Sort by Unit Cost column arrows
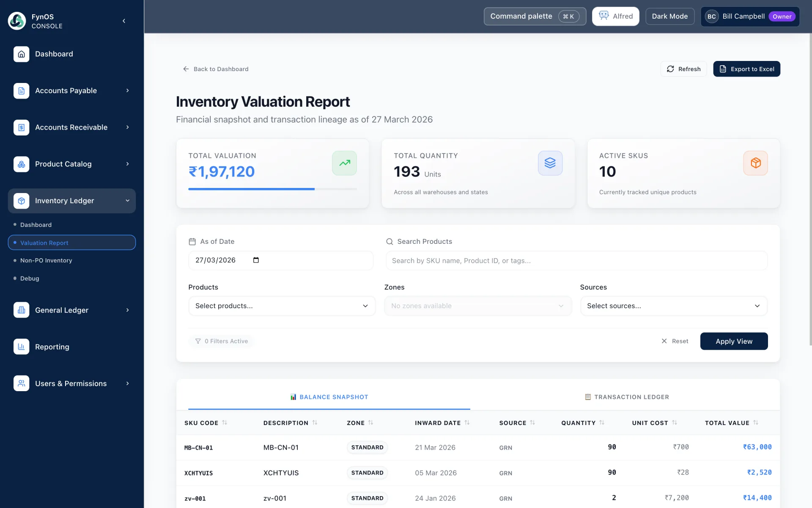 [675, 422]
